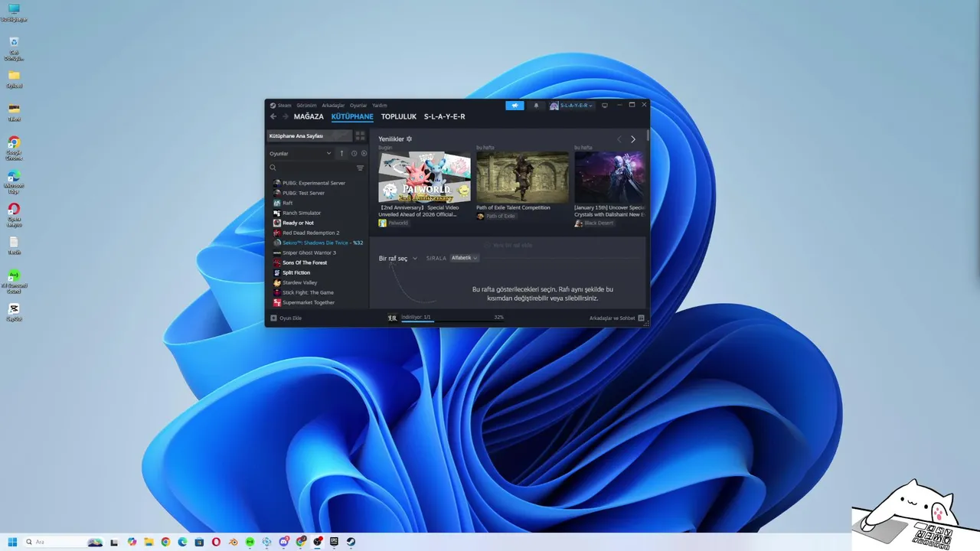This screenshot has width=980, height=551.
Task: Open the Steam menu in the title bar
Action: [280, 106]
